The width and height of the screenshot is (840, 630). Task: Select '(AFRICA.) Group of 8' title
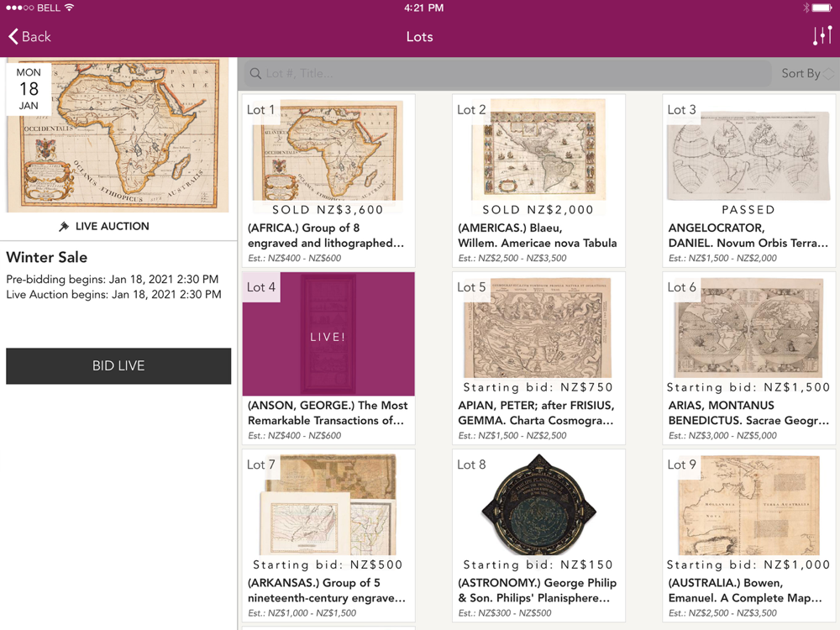(x=326, y=236)
